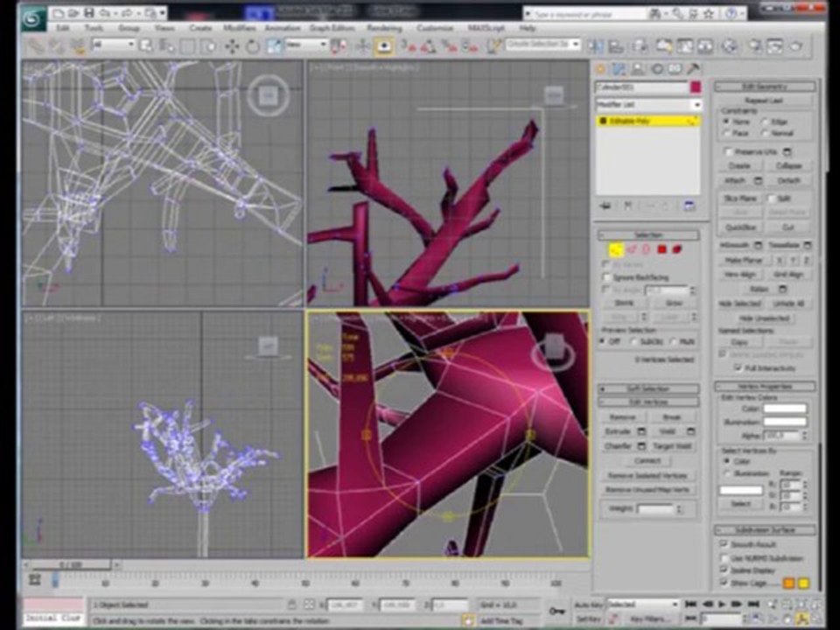Click Pin Stack icon below modifier stack
Viewport: 840px width, 630px height.
[x=605, y=206]
